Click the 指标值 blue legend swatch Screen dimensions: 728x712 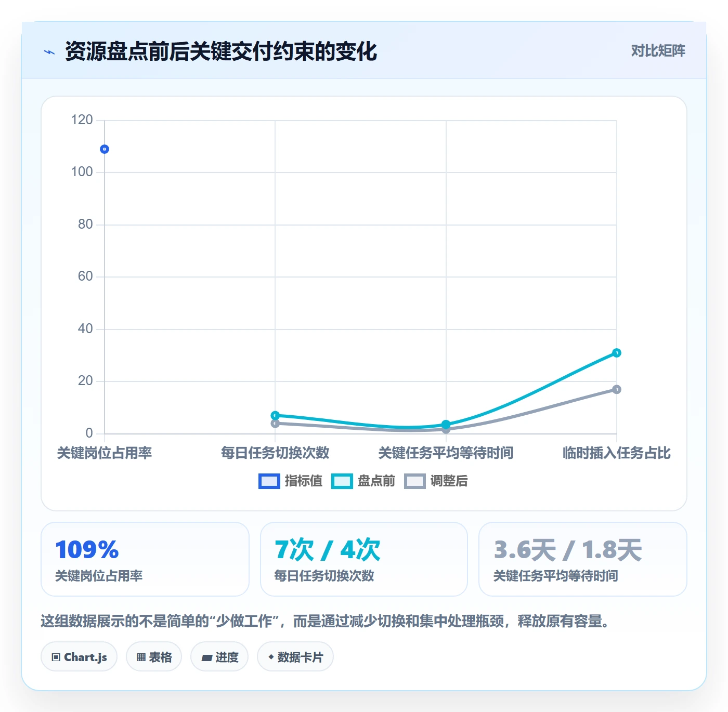click(269, 481)
